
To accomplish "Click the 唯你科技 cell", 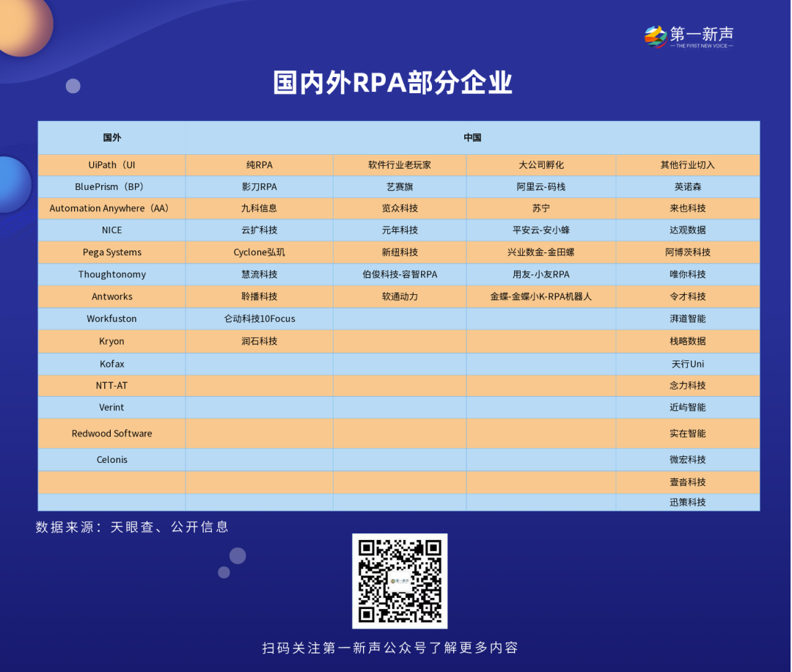I will [687, 274].
